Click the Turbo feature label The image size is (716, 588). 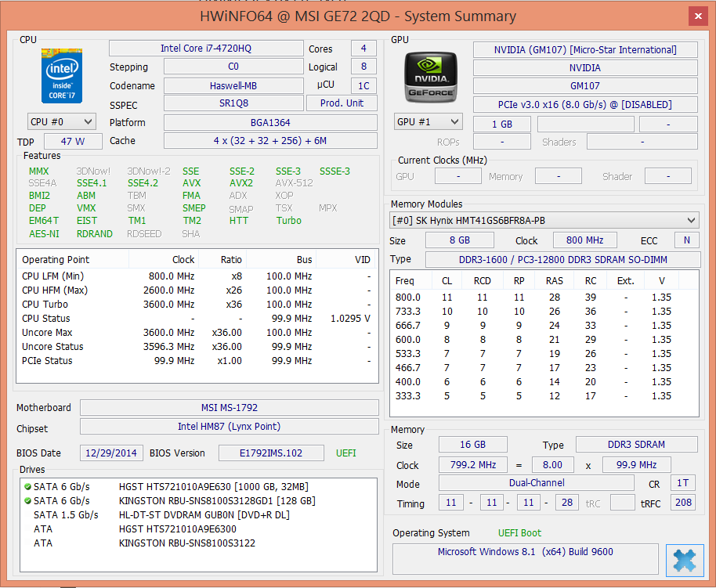click(x=288, y=221)
